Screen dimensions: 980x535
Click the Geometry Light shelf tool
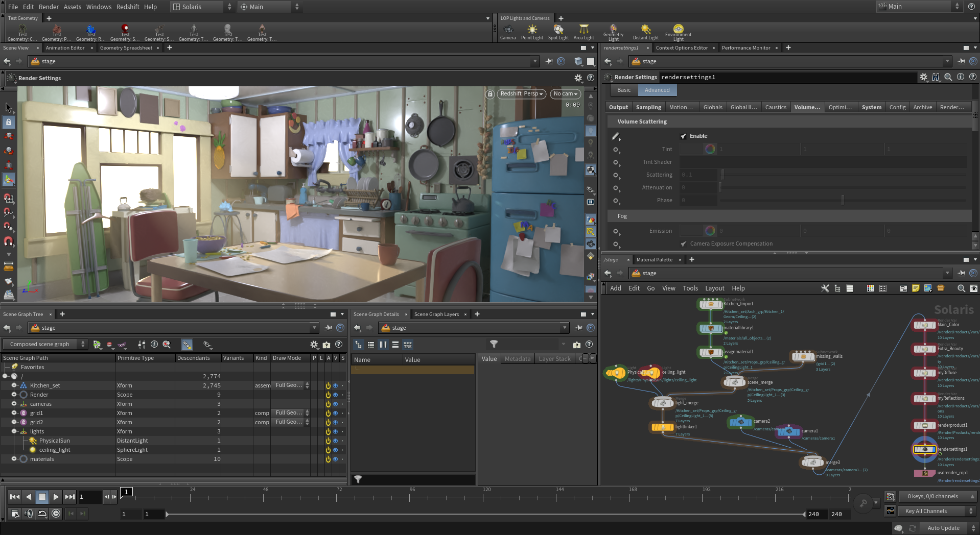[613, 32]
